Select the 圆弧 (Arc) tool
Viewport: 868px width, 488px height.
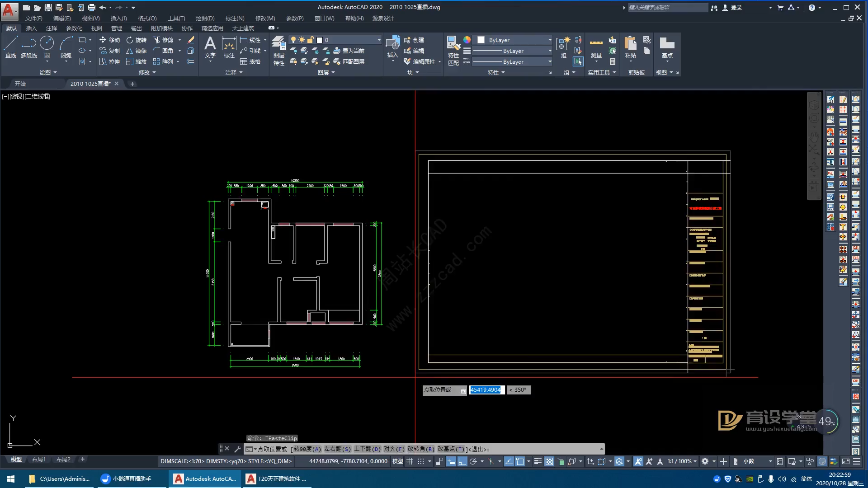[66, 47]
